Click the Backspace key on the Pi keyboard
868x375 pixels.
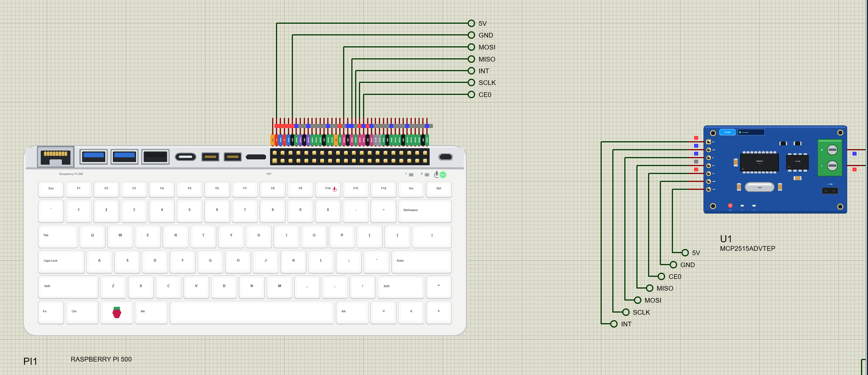pyautogui.click(x=425, y=211)
